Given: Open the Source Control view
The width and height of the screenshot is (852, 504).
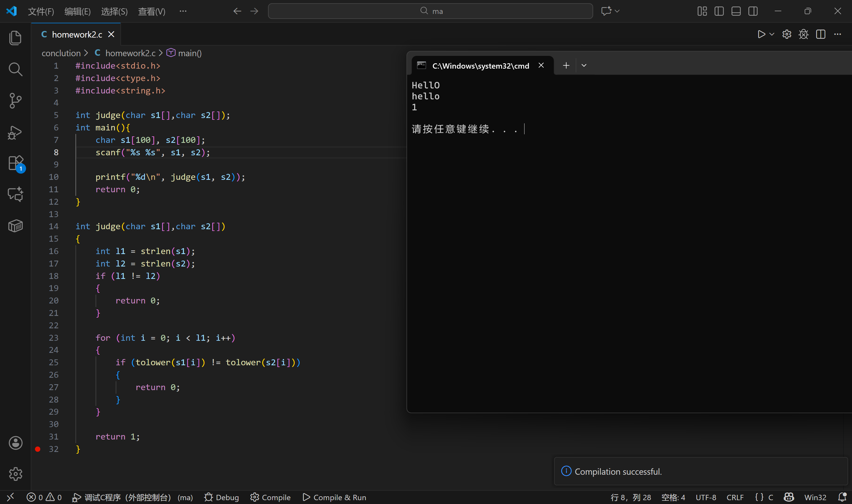Looking at the screenshot, I should pos(15,101).
